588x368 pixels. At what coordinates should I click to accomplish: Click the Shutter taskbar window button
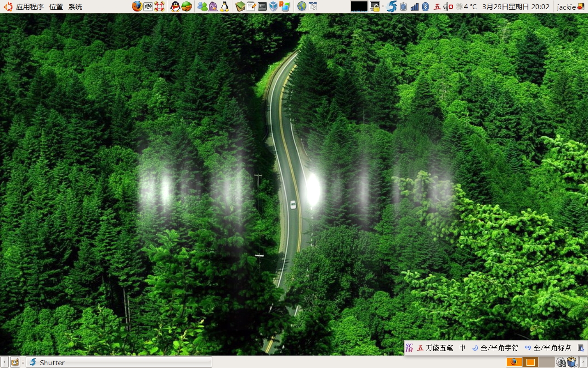coord(119,362)
